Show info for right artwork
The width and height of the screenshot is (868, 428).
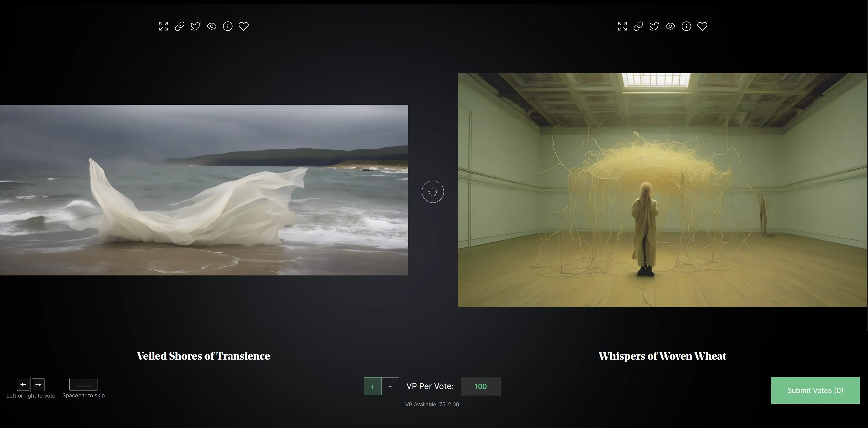[x=686, y=26]
